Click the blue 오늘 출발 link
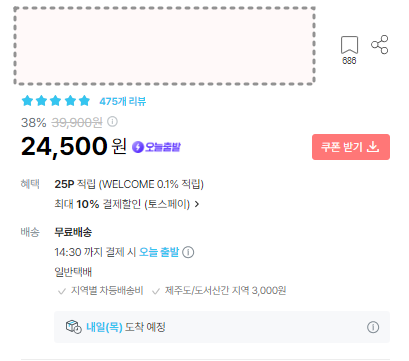 (159, 252)
